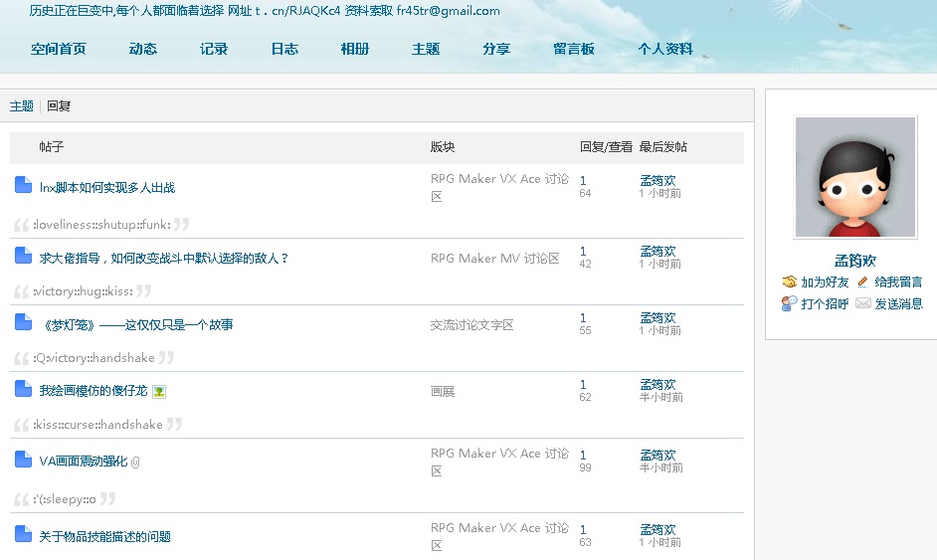Image resolution: width=937 pixels, height=560 pixels.
Task: Click the user avatar thumbnail
Action: pos(855,177)
